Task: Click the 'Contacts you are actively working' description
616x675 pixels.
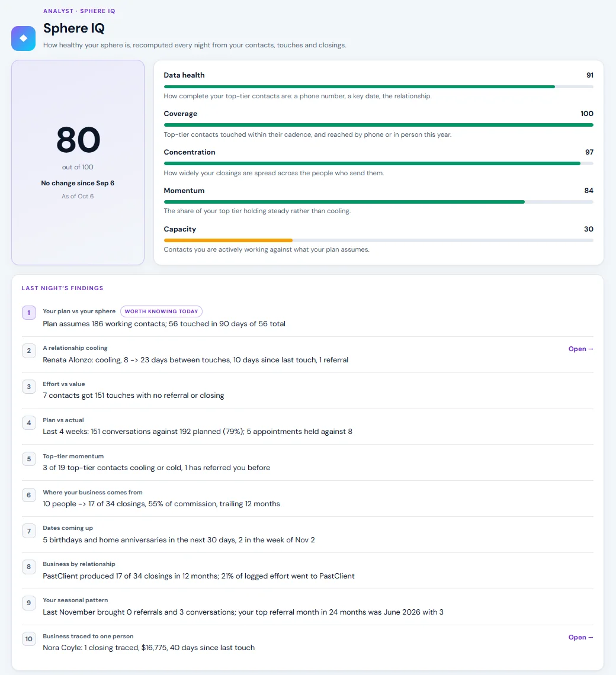Action: pos(267,250)
